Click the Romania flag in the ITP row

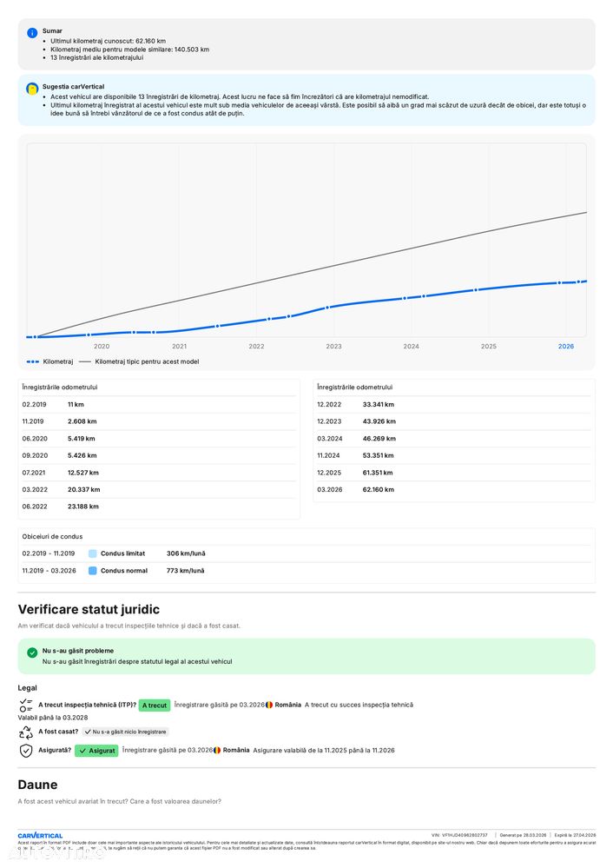point(269,705)
